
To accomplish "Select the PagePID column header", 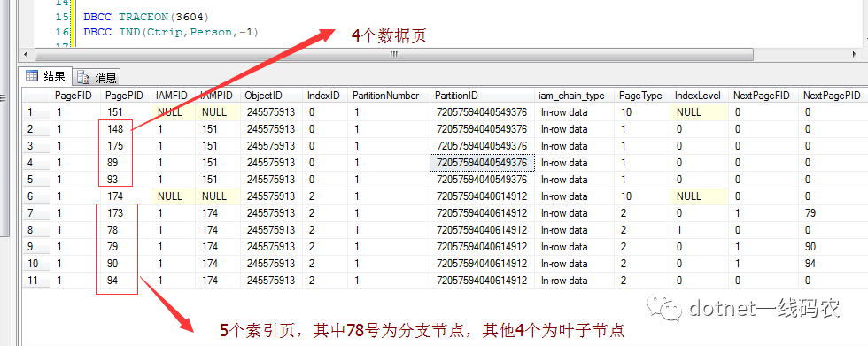I will pyautogui.click(x=125, y=96).
